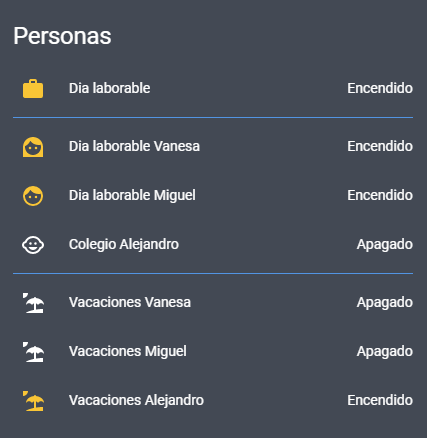Click yellow beach umbrella icon for Alejandro
The image size is (427, 438).
pos(33,401)
